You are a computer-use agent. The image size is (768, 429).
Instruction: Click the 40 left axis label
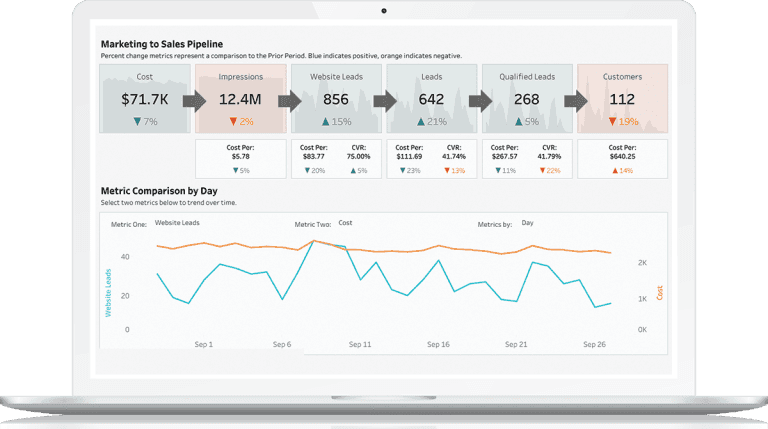tap(125, 257)
